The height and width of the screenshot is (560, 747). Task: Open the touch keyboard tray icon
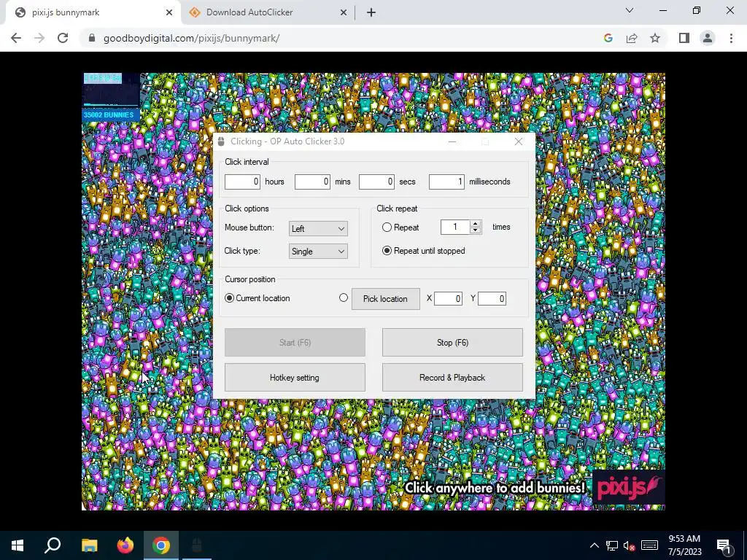tap(649, 545)
